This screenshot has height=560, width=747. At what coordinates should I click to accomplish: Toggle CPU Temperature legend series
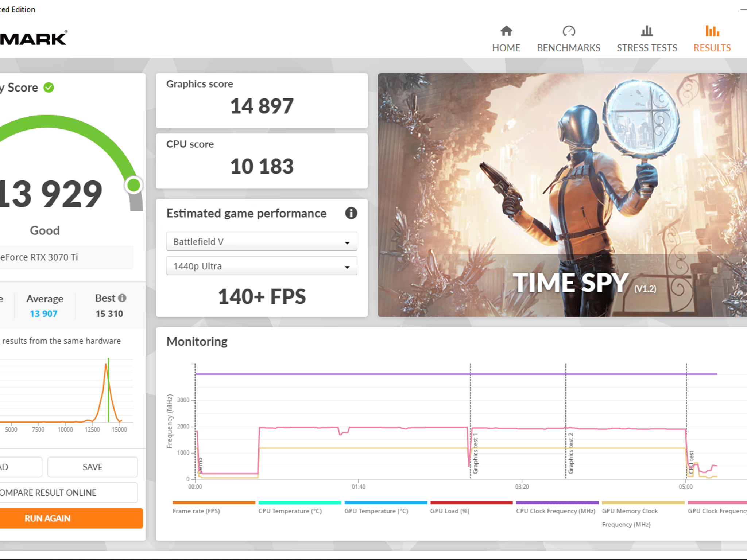(300, 508)
